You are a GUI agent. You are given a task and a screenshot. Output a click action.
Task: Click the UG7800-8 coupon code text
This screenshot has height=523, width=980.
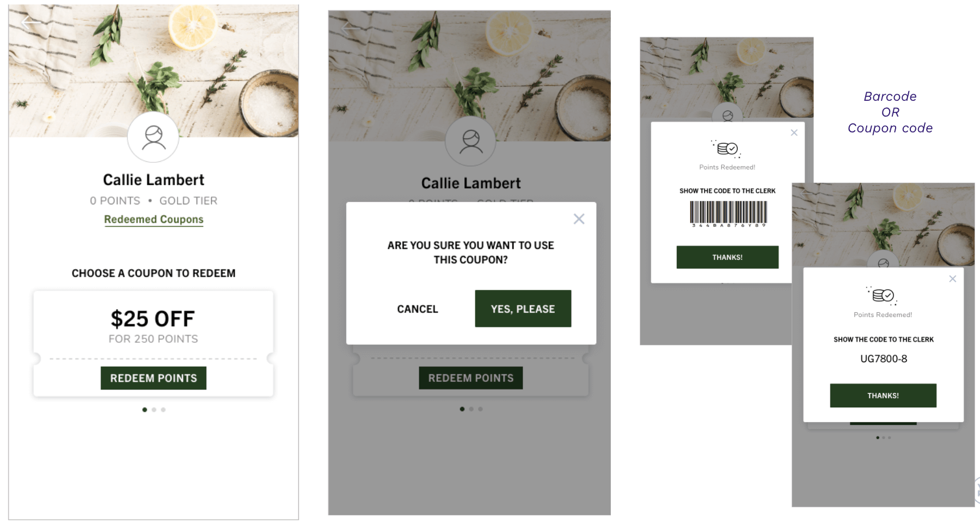883,359
